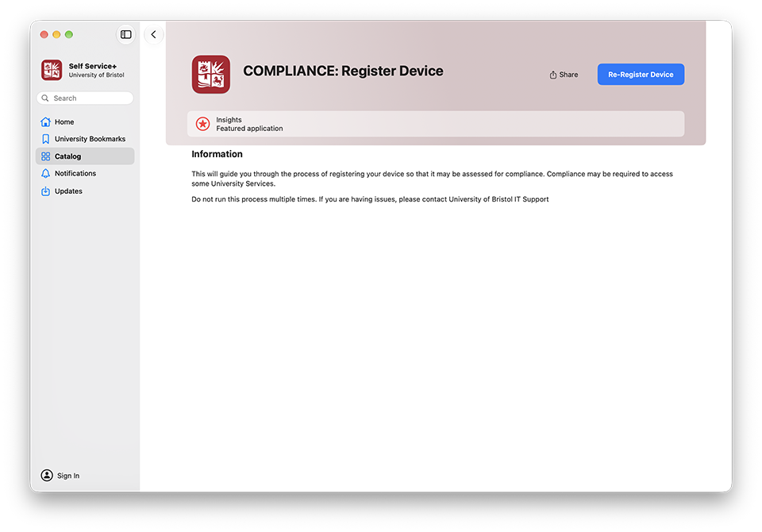The height and width of the screenshot is (532, 762).
Task: Open University Bookmarks in the sidebar
Action: [85, 139]
